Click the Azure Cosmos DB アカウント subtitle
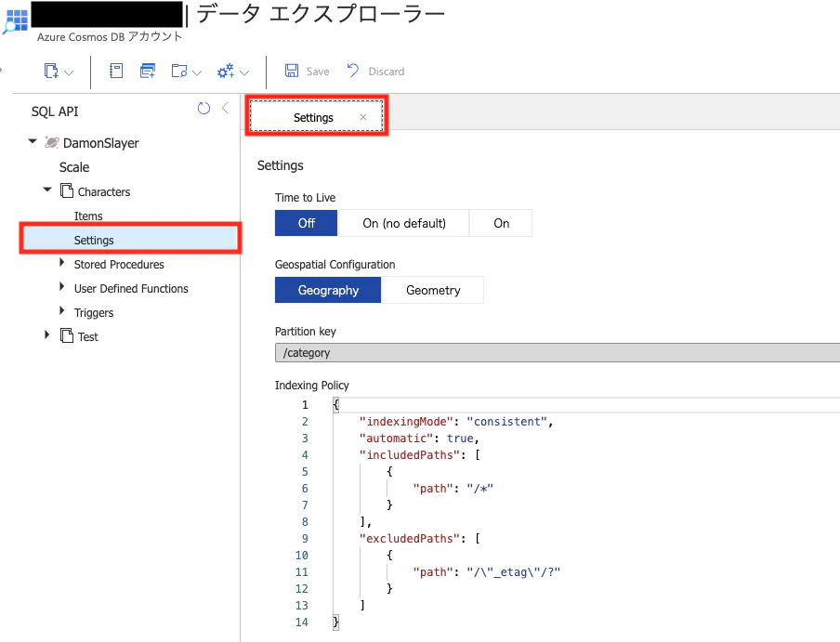The height and width of the screenshot is (642, 840). coord(110,36)
